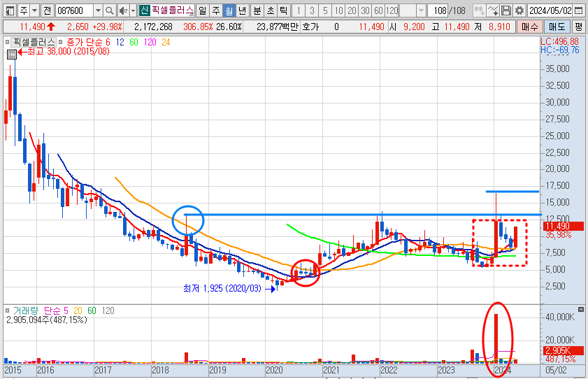Viewport: 588px width, 379px height.
Task: Select interval button 20
Action: coord(352,10)
